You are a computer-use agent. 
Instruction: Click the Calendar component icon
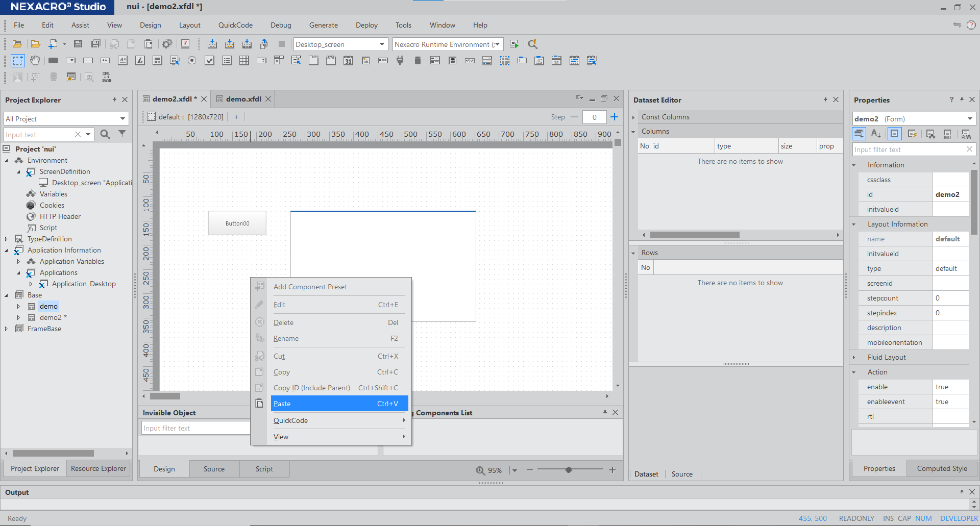pos(348,61)
